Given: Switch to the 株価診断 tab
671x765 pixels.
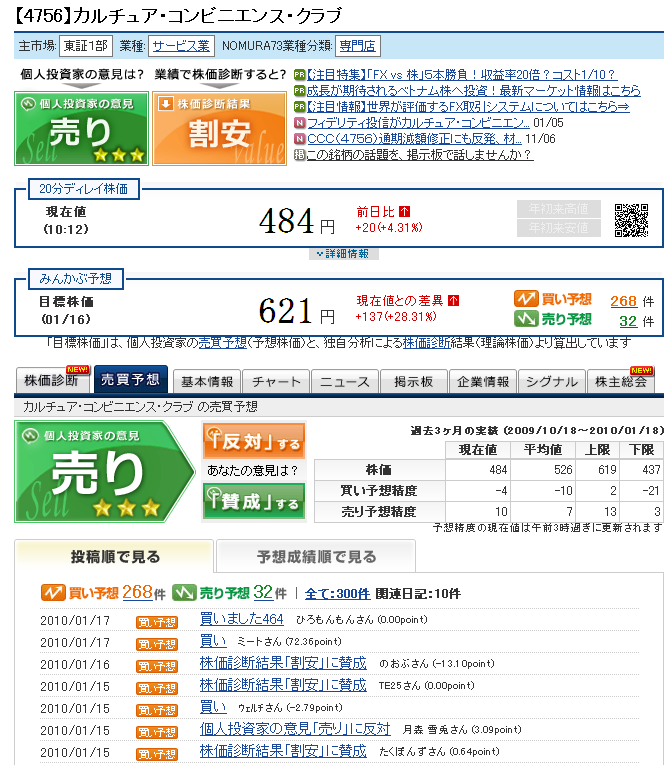Looking at the screenshot, I should [51, 381].
